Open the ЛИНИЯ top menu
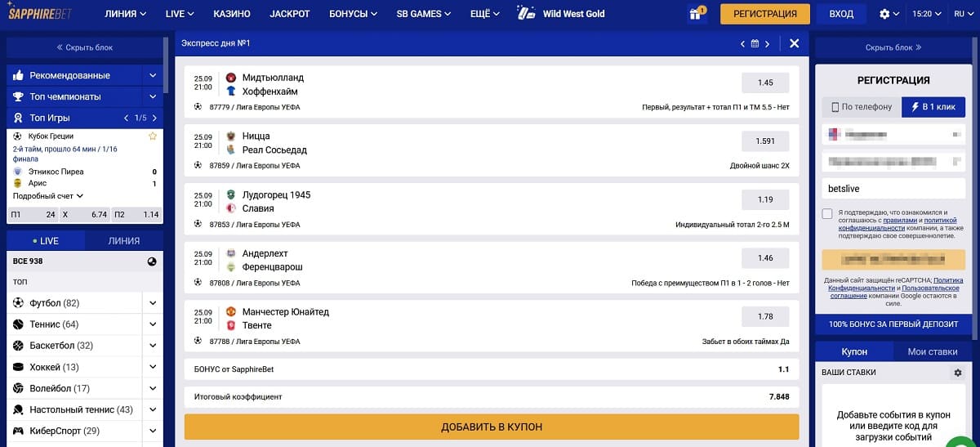The height and width of the screenshot is (447, 980). (x=125, y=14)
